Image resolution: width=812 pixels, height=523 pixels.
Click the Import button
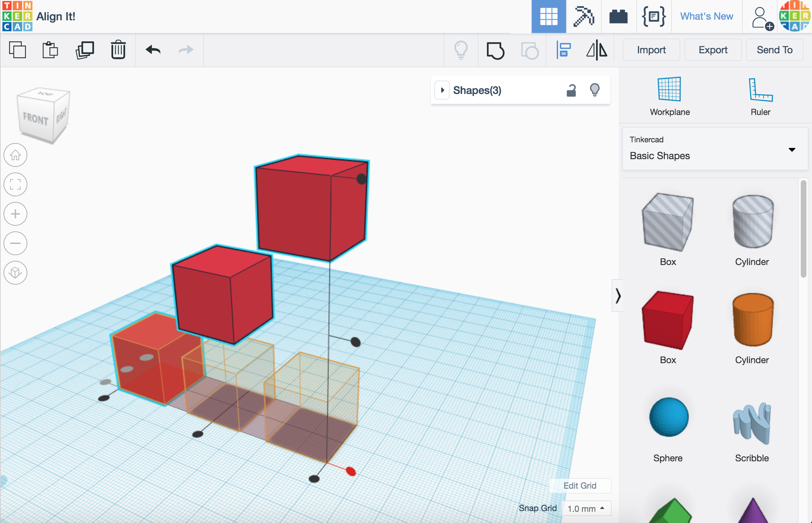651,50
